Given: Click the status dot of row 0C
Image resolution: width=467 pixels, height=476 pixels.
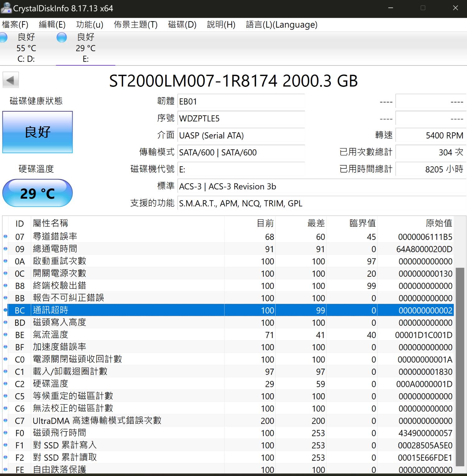Looking at the screenshot, I should 5,273.
